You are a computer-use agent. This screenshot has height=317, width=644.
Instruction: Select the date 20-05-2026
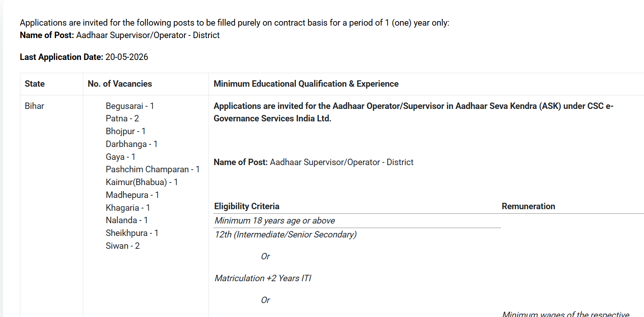tap(127, 57)
